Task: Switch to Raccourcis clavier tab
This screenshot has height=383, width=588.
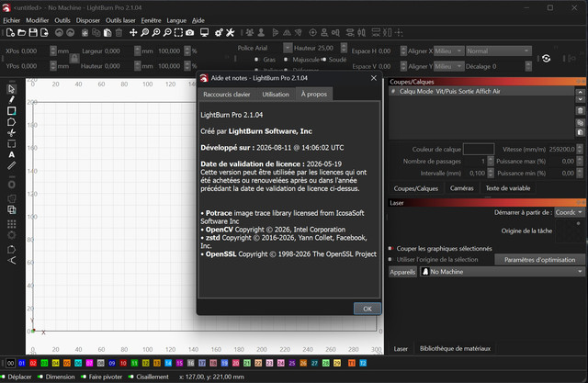Action: pos(227,95)
